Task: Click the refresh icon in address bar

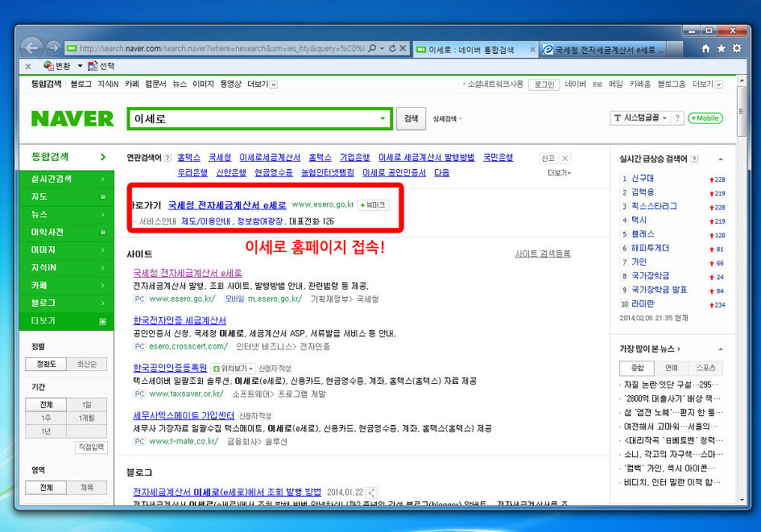Action: [392, 48]
